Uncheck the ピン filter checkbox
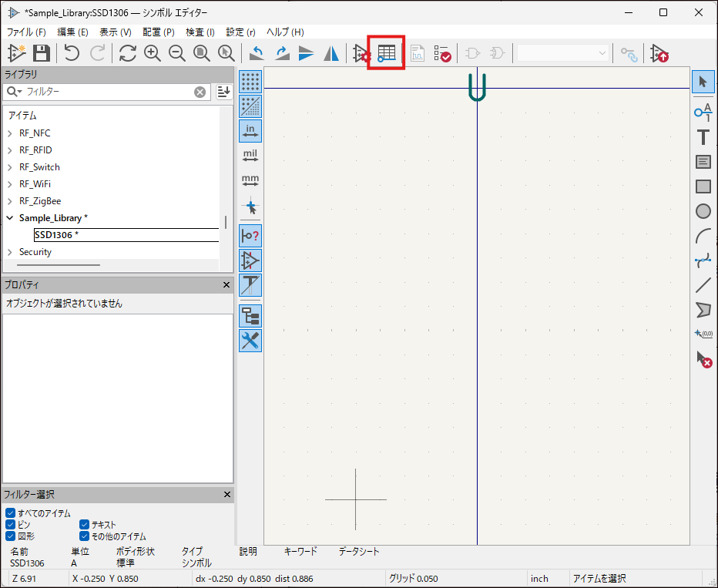The image size is (718, 588). [x=10, y=525]
